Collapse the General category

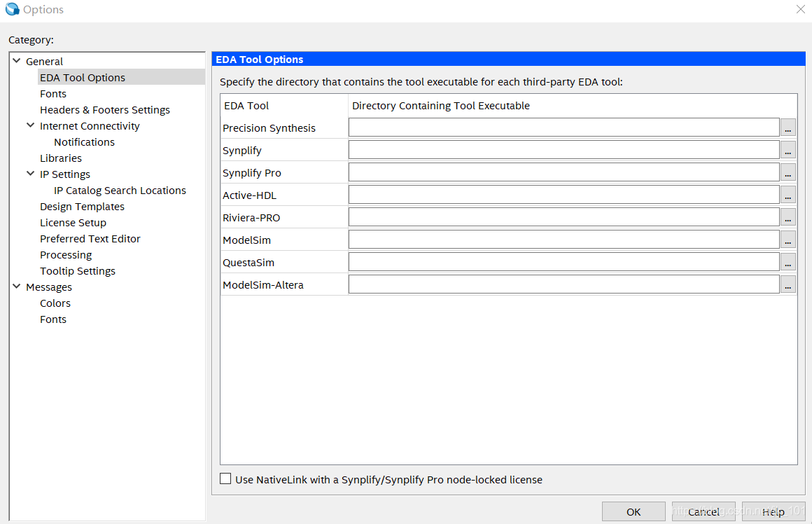point(17,61)
